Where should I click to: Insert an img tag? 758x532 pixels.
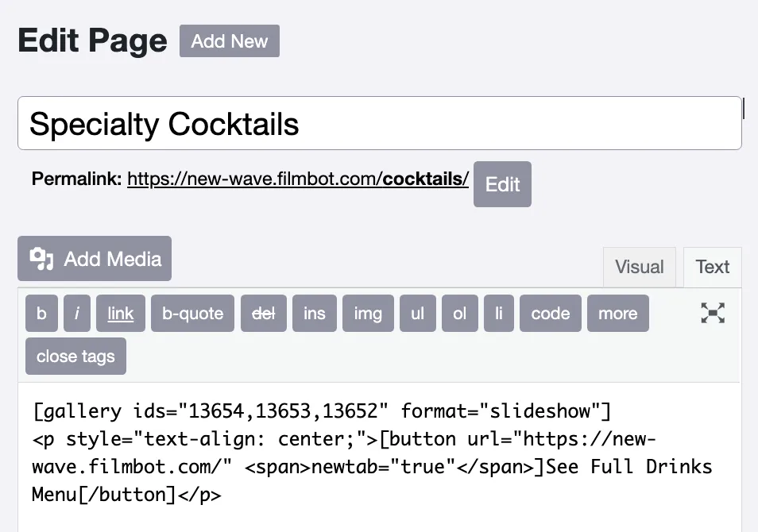pyautogui.click(x=368, y=313)
